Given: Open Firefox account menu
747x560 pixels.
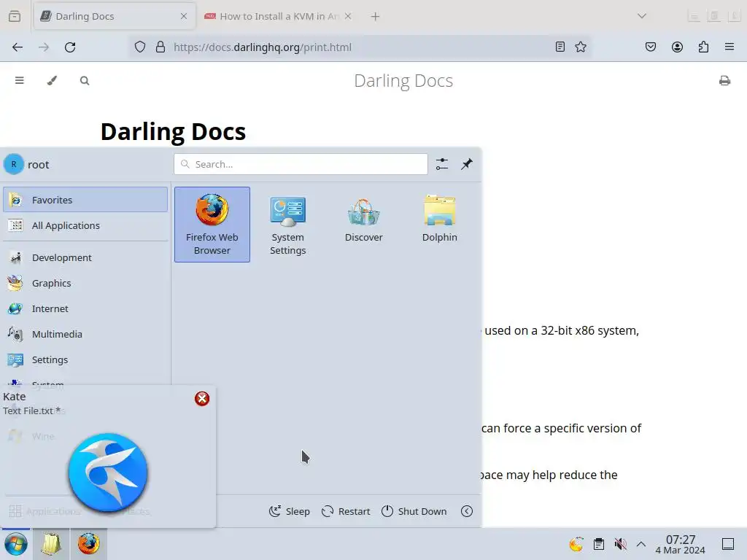Looking at the screenshot, I should click(x=677, y=47).
